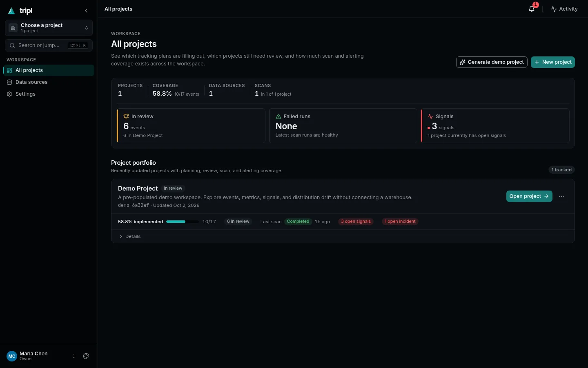Open the Activity panel
This screenshot has height=368, width=588.
pyautogui.click(x=564, y=9)
